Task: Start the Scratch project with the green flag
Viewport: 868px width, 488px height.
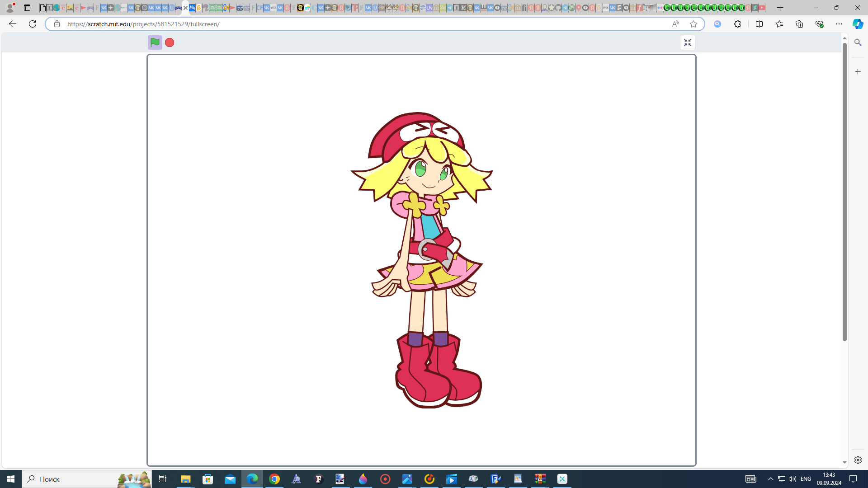Action: [x=155, y=42]
